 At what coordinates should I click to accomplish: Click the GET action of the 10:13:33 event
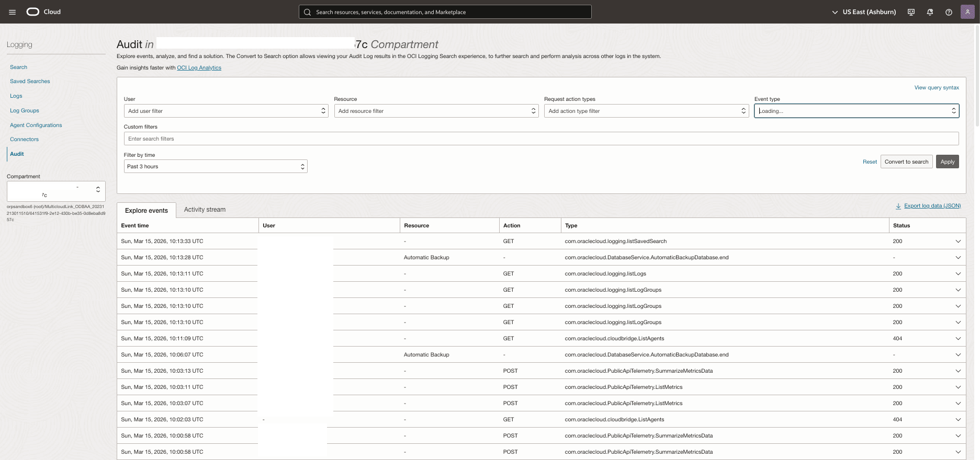click(x=509, y=241)
